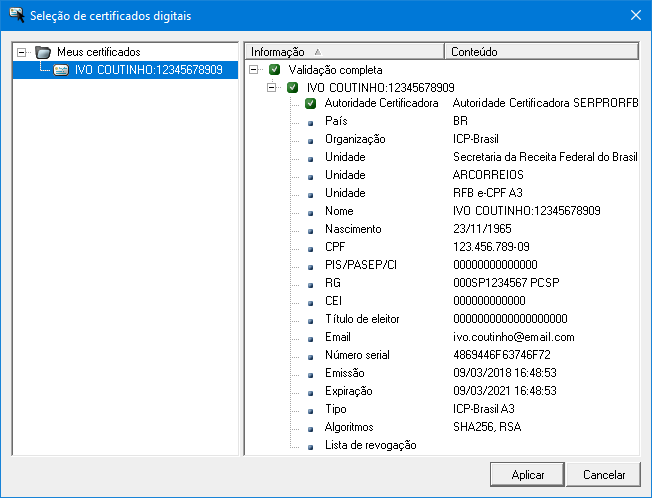Click the Lista de revogação label
The height and width of the screenshot is (498, 652).
[x=370, y=445]
